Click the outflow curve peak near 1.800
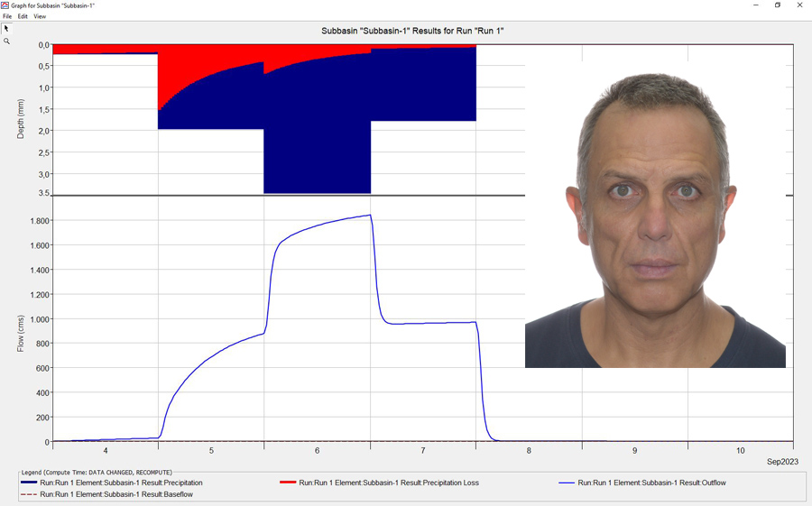Viewport: 812px width, 506px height. pyautogui.click(x=369, y=216)
